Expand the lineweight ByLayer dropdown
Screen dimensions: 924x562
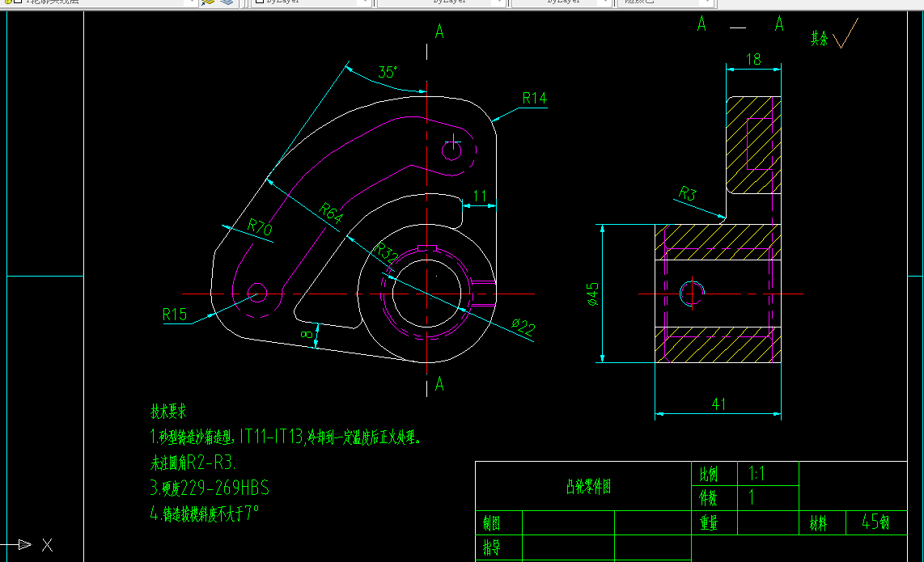pyautogui.click(x=606, y=2)
